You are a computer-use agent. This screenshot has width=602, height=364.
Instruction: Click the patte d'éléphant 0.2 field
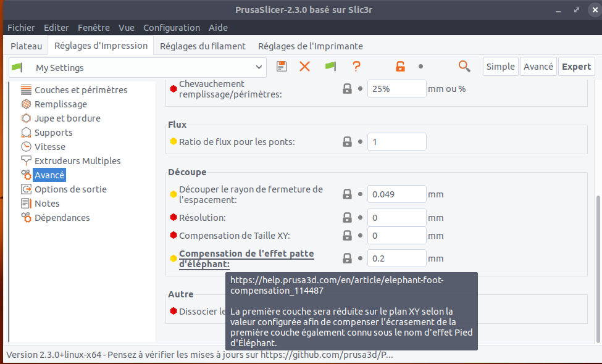pos(396,258)
